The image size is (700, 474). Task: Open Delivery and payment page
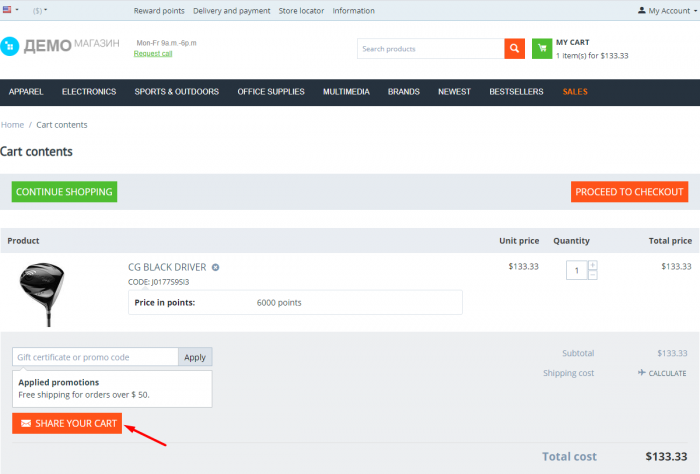click(231, 11)
